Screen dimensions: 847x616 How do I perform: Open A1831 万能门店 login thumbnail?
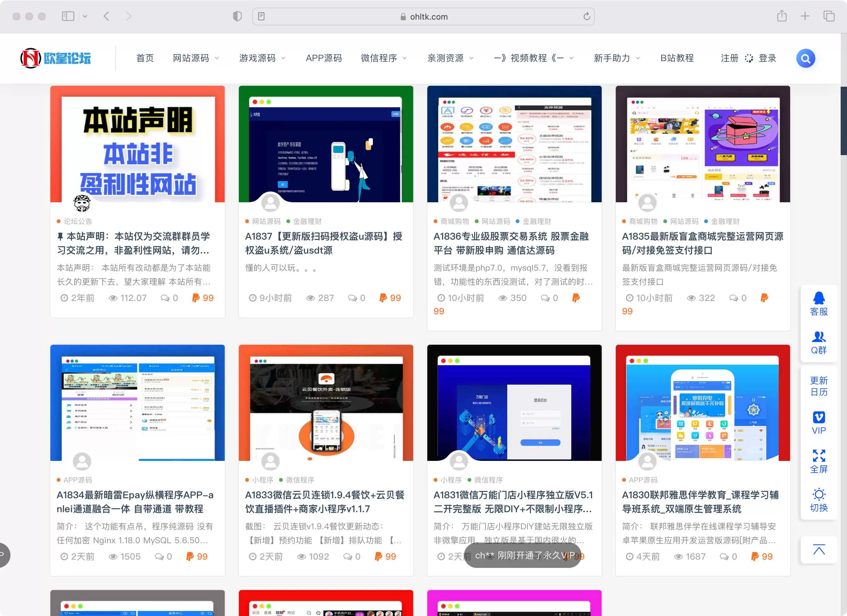pyautogui.click(x=514, y=403)
